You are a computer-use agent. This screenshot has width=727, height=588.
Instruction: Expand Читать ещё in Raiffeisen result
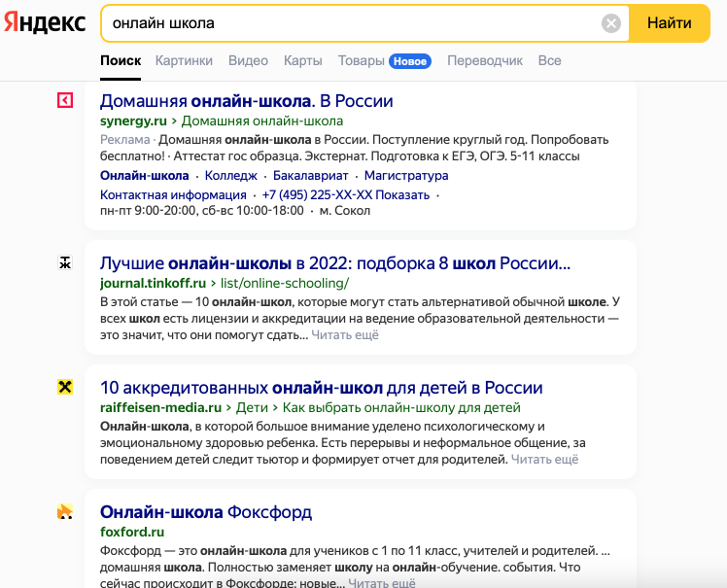(x=544, y=460)
